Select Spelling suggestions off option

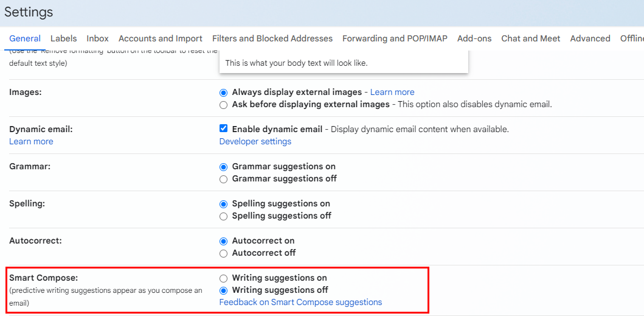(224, 216)
